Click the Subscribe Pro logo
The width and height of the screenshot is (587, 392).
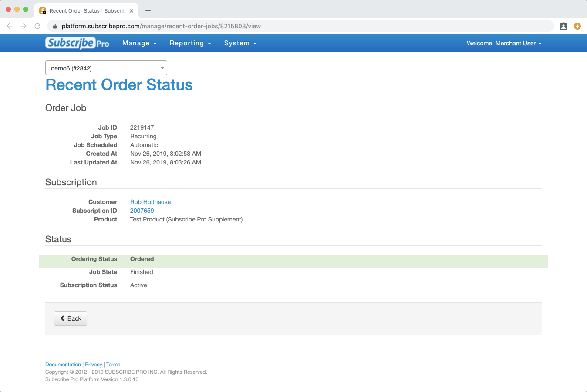point(77,43)
